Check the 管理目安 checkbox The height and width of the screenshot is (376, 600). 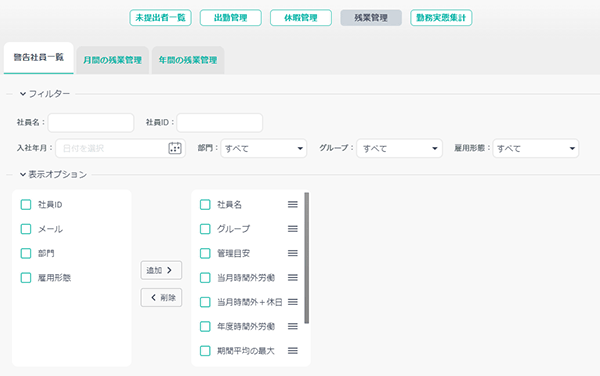(205, 253)
